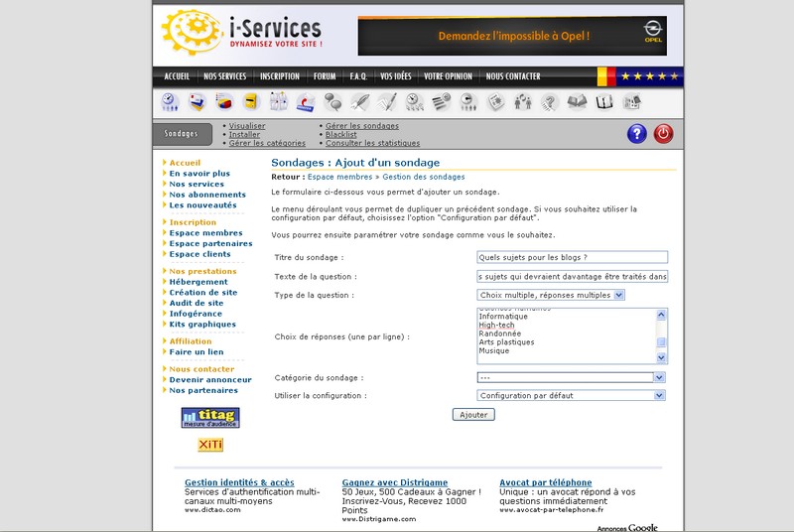This screenshot has height=532, width=794.
Task: Click the red power logout button
Action: point(663,134)
